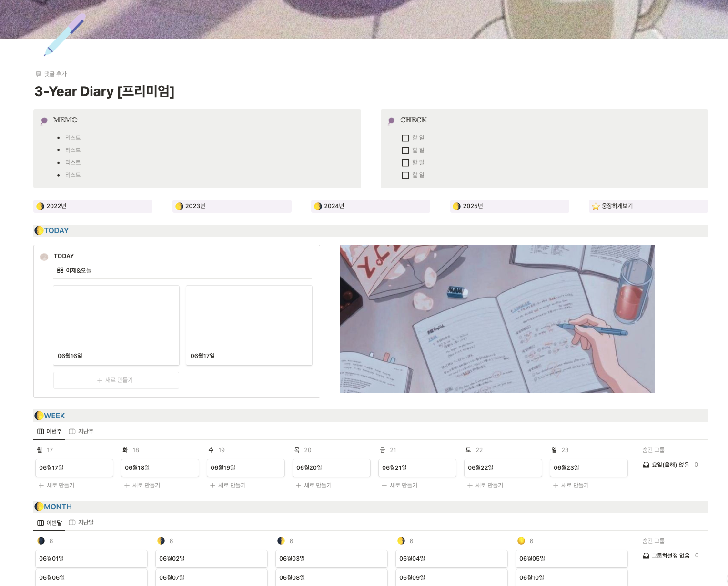Click the anime notebook study image
The width and height of the screenshot is (728, 586).
pos(497,318)
